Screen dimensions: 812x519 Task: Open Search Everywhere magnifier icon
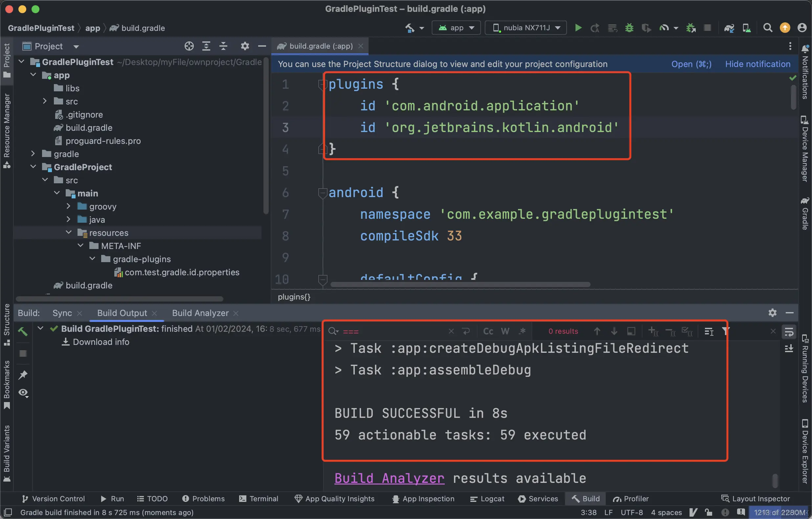click(x=768, y=28)
